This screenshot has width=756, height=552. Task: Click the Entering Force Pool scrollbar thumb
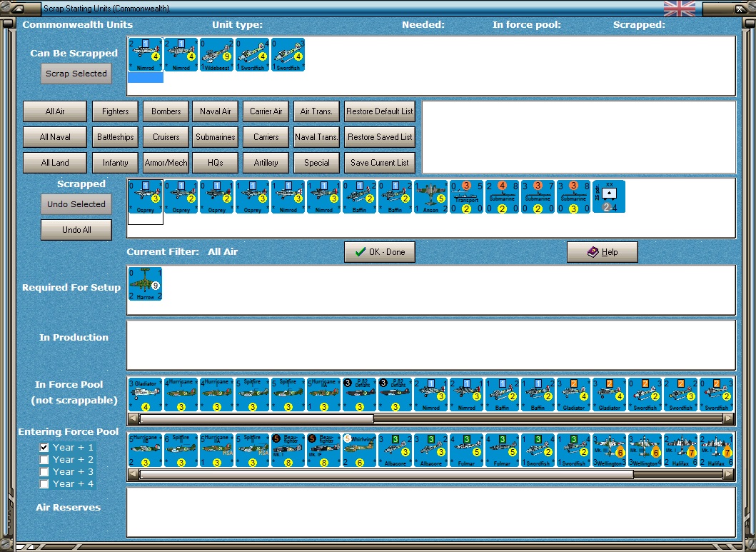click(x=386, y=475)
